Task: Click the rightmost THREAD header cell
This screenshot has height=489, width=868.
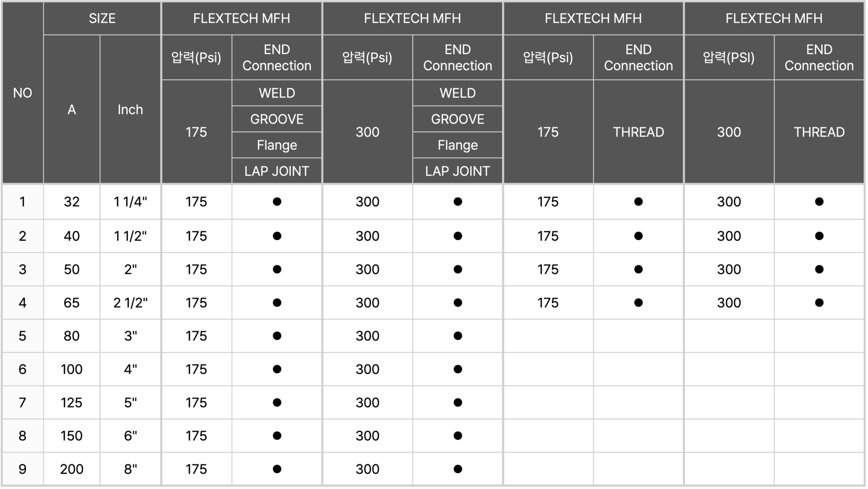Action: [x=819, y=132]
